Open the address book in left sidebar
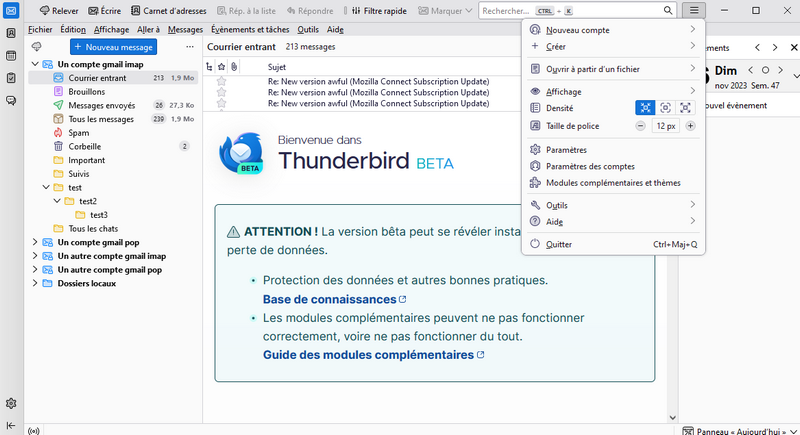The image size is (800, 435). 10,33
